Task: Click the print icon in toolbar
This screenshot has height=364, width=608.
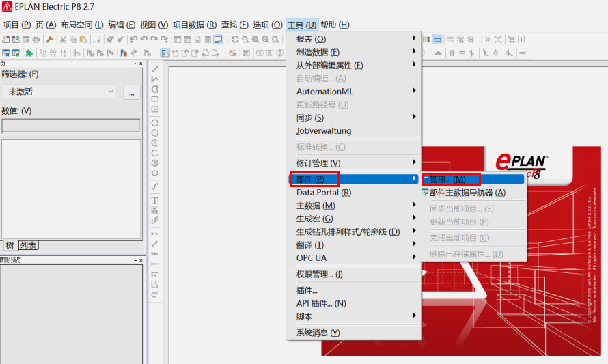Action: [x=36, y=40]
